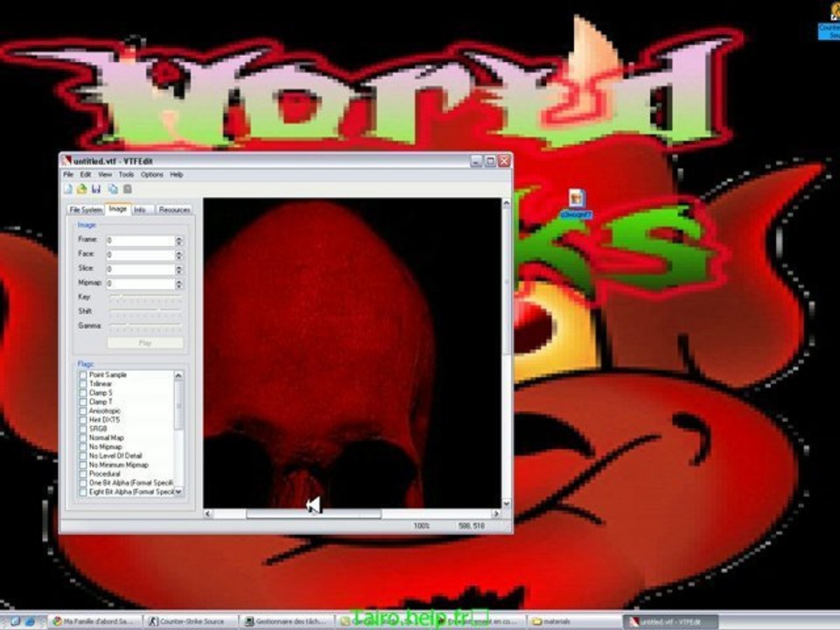Enable the SRGB flag

pyautogui.click(x=83, y=429)
